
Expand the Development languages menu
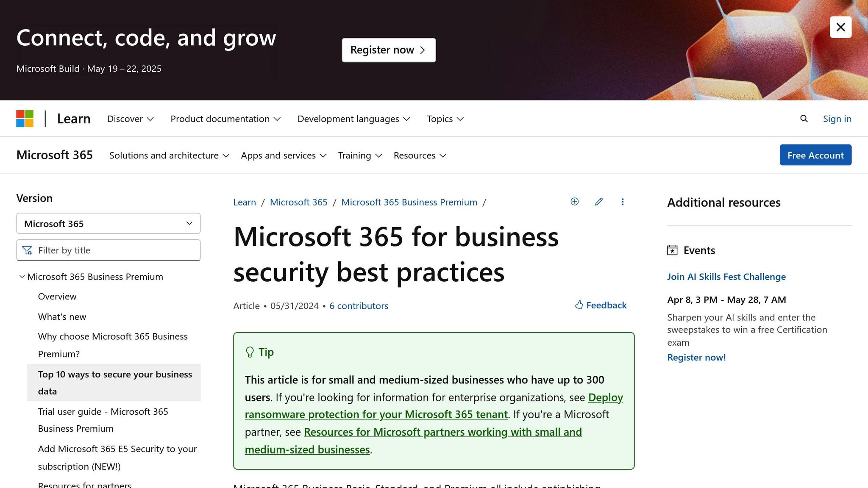pyautogui.click(x=353, y=119)
